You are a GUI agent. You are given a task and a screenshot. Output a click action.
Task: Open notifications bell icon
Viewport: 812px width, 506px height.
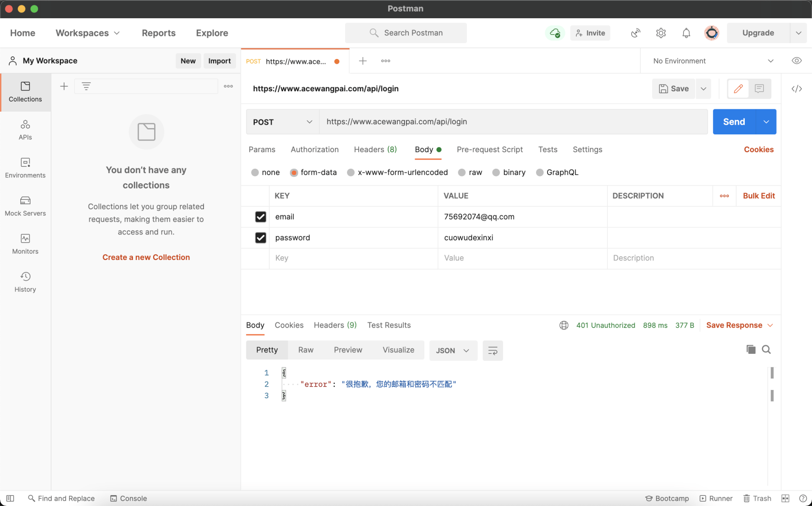[x=686, y=33]
